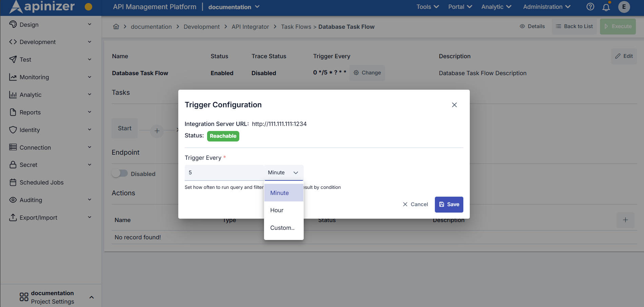Click the notification bell icon

pyautogui.click(x=606, y=7)
